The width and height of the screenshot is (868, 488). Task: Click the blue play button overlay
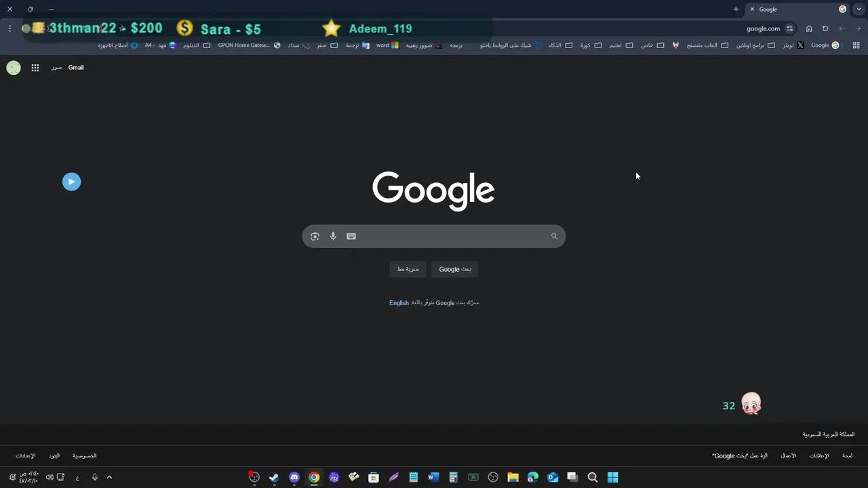(71, 182)
